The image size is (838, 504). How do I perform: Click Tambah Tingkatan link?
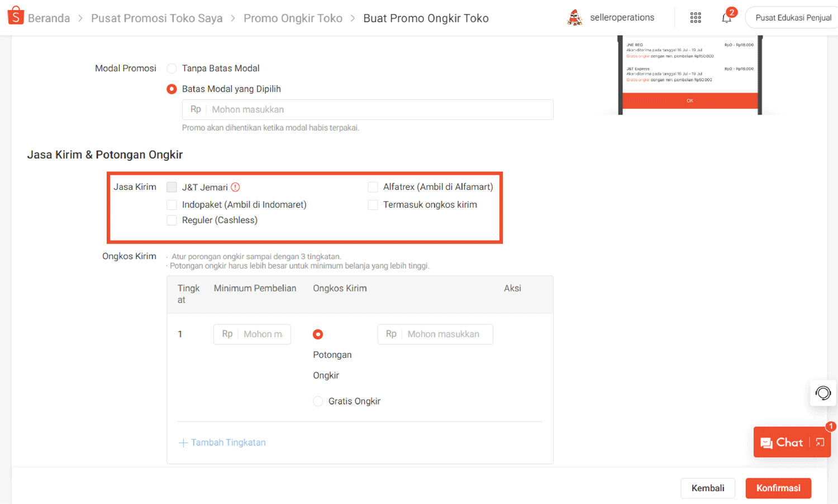(222, 443)
